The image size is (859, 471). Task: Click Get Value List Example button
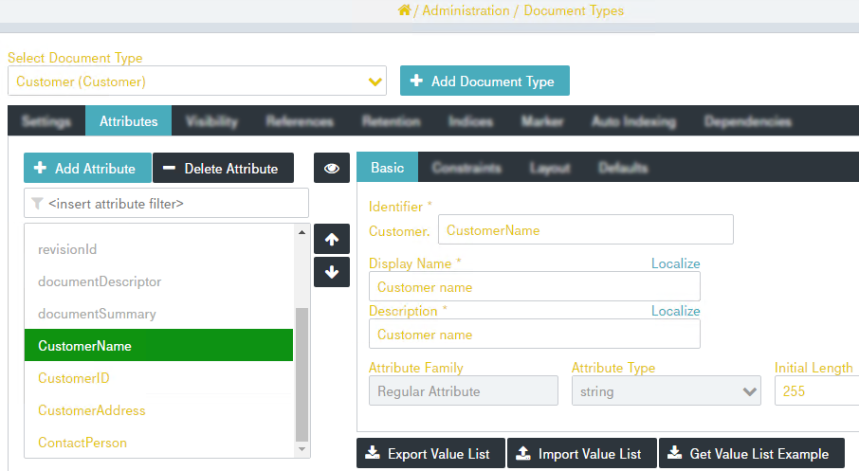(x=750, y=454)
